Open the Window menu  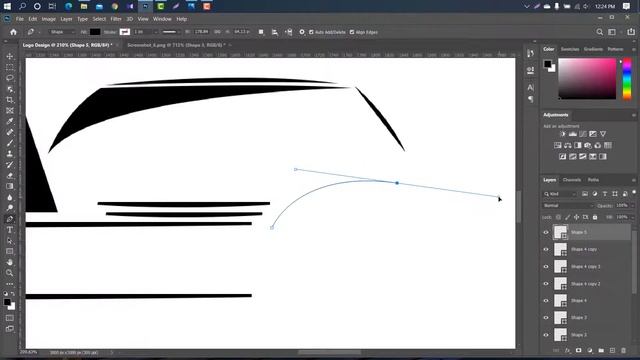[162, 19]
